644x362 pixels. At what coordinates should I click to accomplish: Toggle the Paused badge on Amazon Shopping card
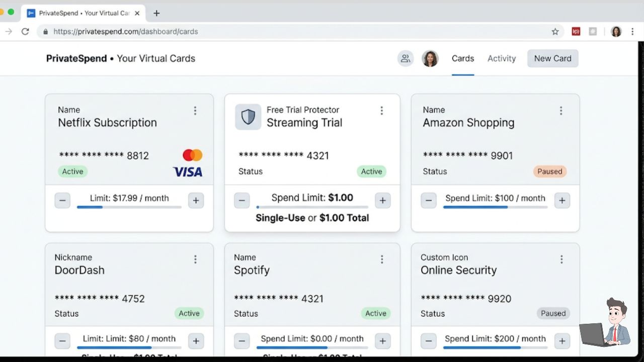(x=550, y=171)
